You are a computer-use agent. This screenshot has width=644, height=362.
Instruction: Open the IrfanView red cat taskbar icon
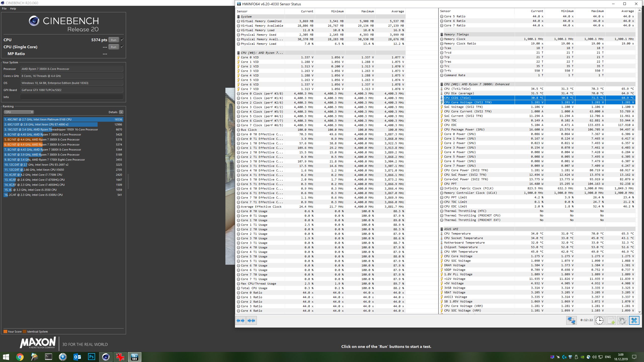[120, 357]
